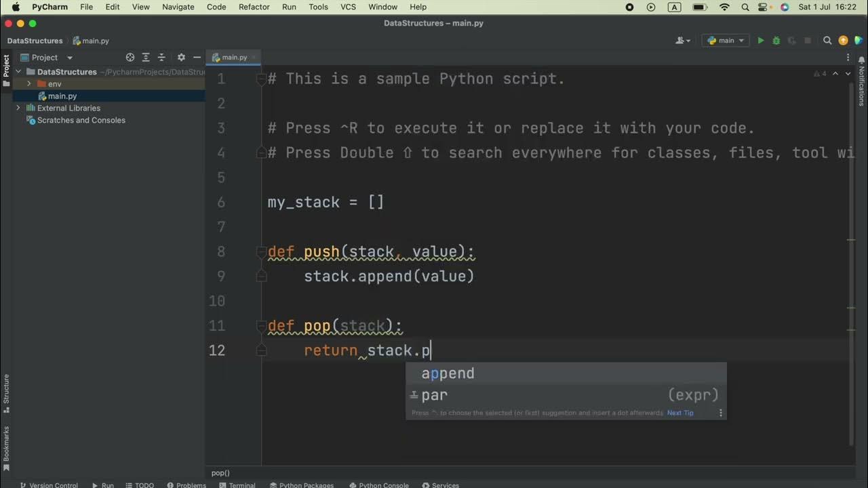Click the Wi-Fi status icon
This screenshot has width=868, height=488.
tap(724, 7)
